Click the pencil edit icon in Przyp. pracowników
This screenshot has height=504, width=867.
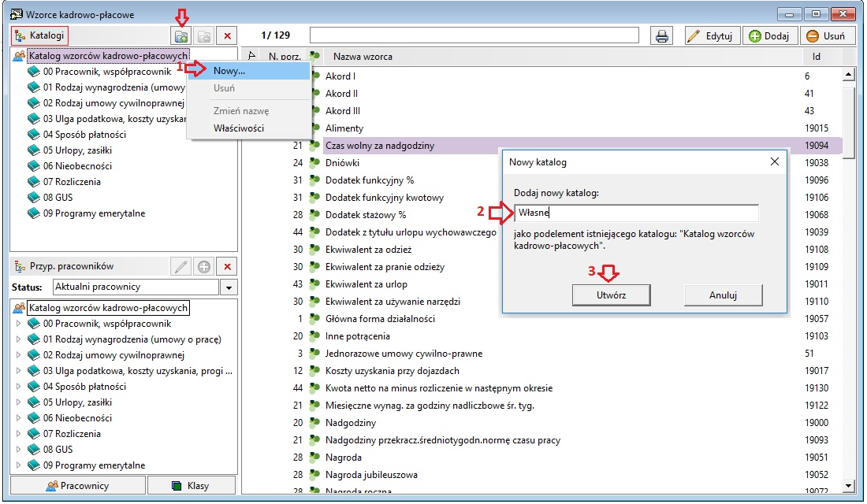(180, 267)
